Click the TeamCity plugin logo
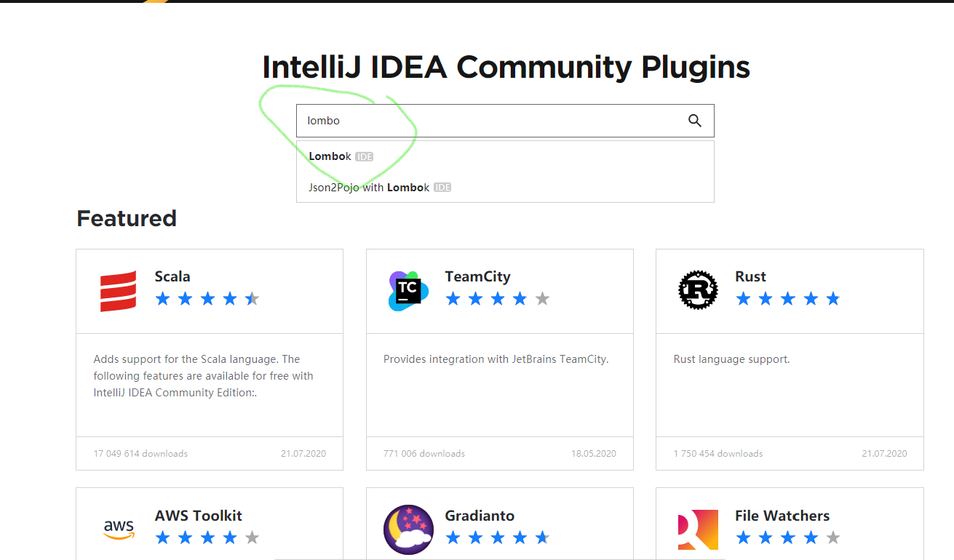Screen dimensions: 954x560 coord(408,290)
